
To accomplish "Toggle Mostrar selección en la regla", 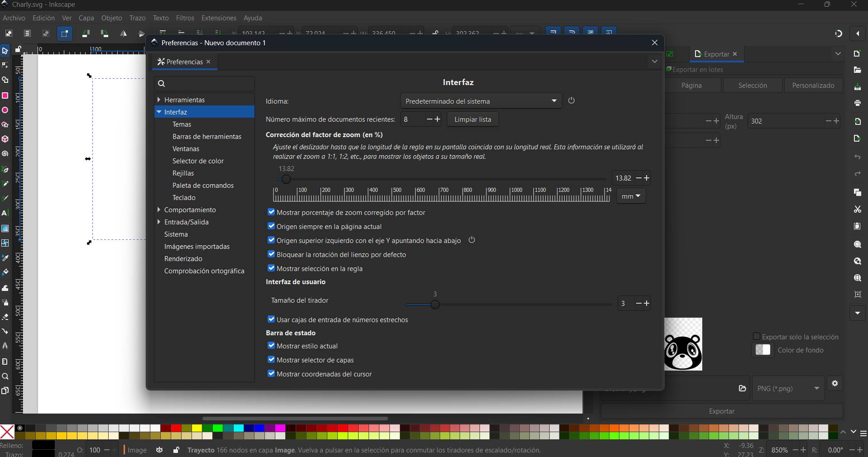I will pos(271,268).
